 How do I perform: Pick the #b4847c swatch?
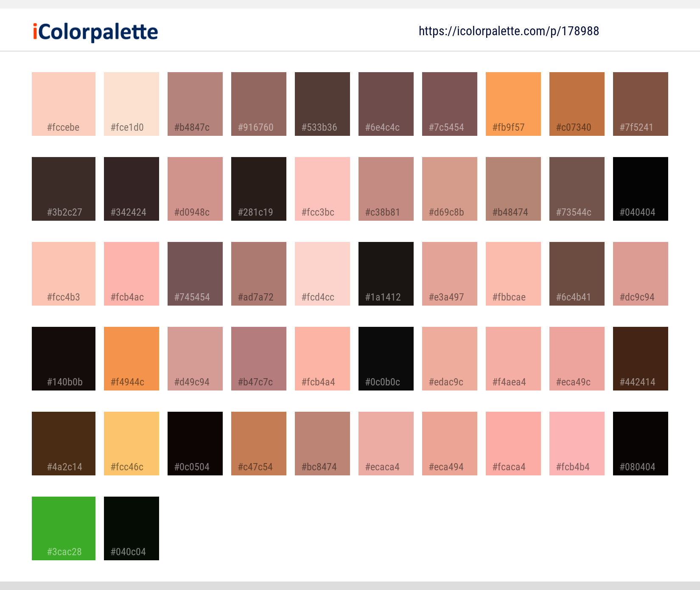point(195,104)
